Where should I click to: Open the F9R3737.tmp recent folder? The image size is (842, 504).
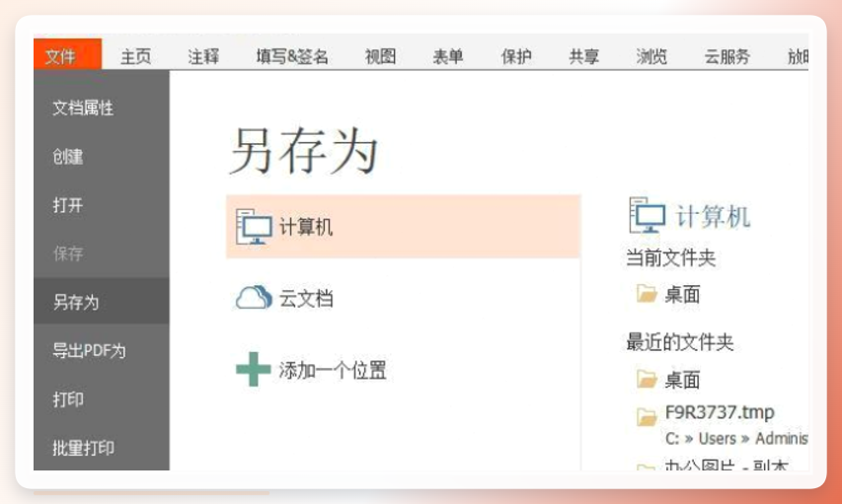tap(720, 412)
